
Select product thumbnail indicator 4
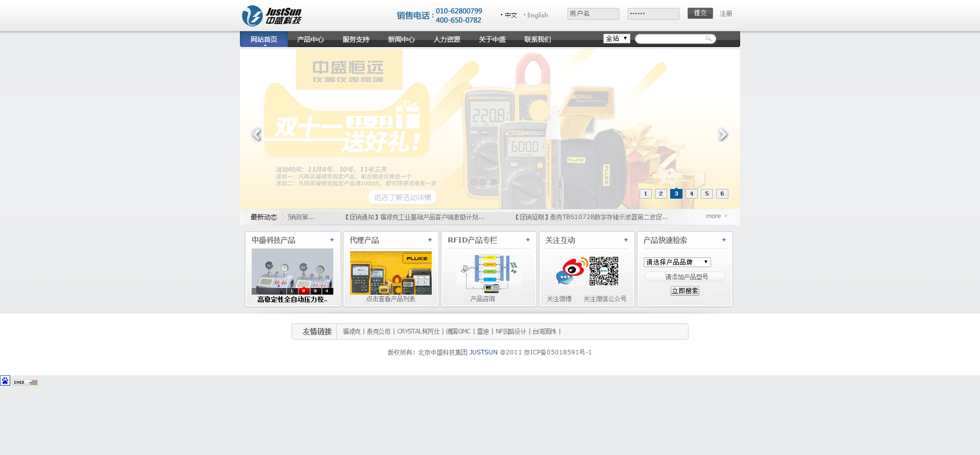click(327, 291)
